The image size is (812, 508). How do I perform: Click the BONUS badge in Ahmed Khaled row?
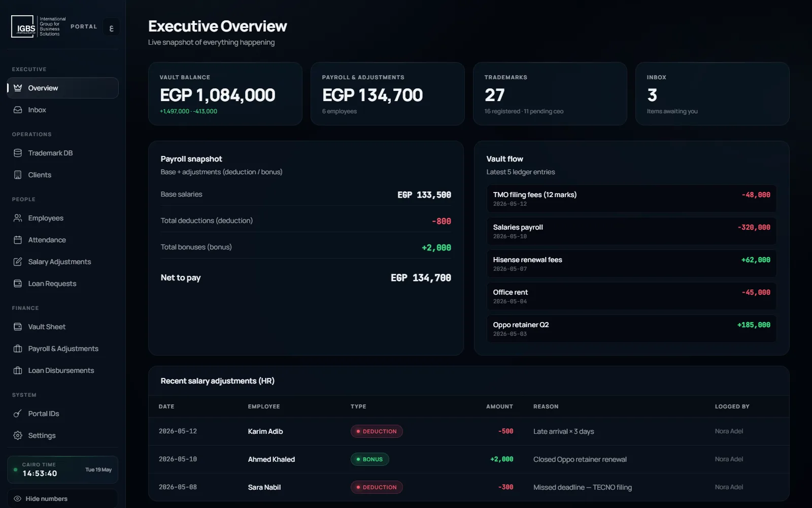[x=370, y=459]
